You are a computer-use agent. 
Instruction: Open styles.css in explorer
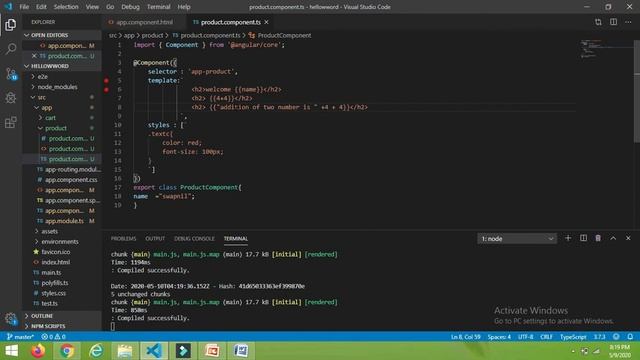(x=53, y=293)
